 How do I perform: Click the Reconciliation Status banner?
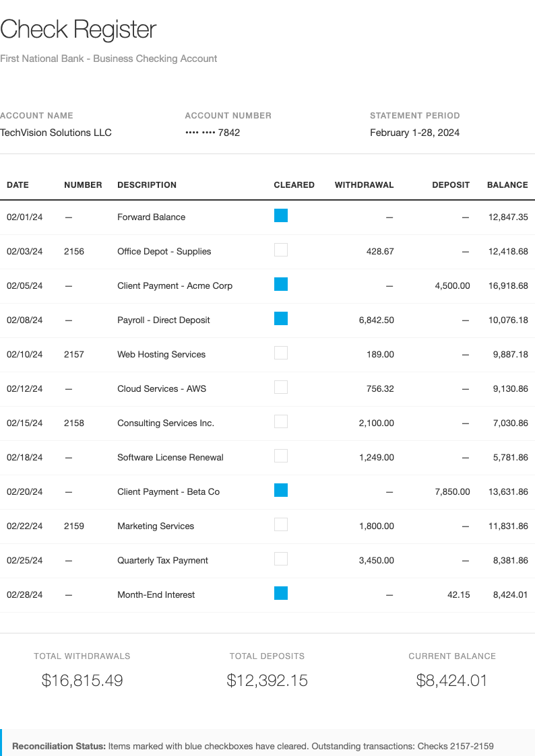[267, 746]
